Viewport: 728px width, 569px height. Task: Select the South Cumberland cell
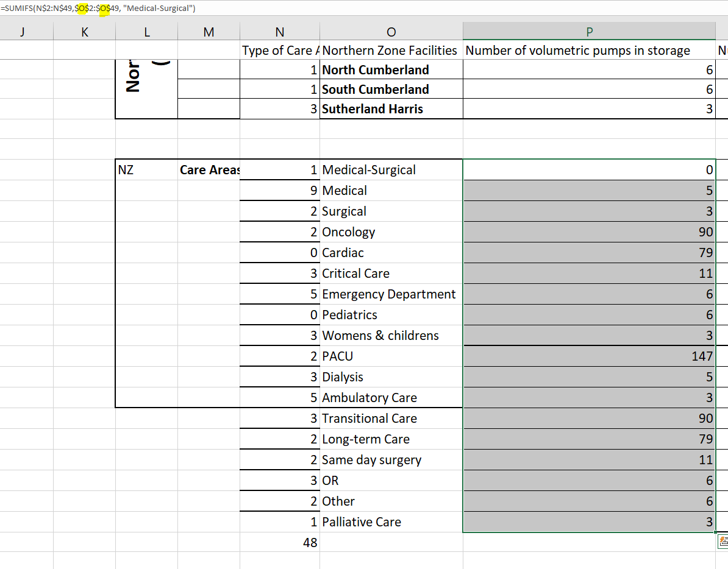pos(391,89)
